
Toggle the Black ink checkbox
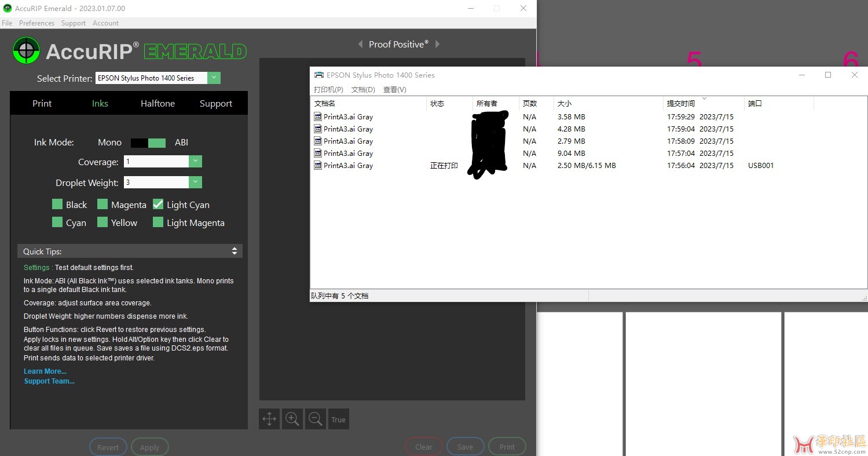click(x=57, y=204)
